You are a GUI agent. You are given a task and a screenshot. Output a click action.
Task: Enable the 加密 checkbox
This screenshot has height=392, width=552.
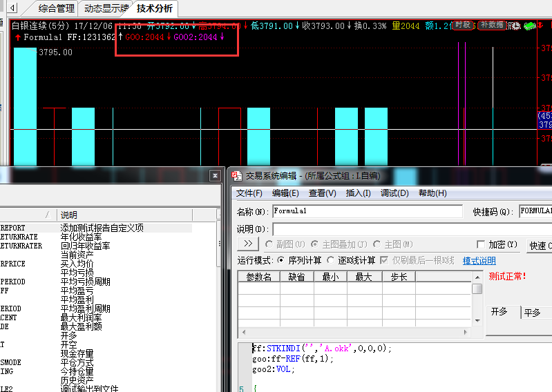pos(481,244)
